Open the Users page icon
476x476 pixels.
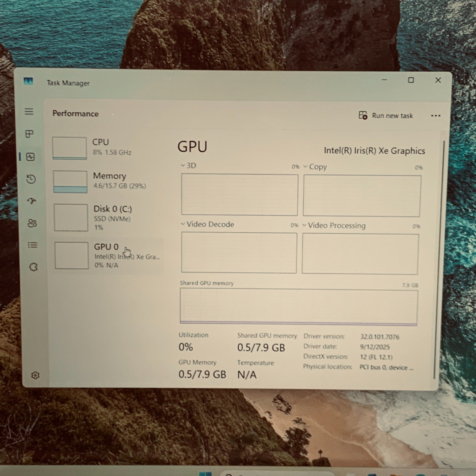(32, 223)
